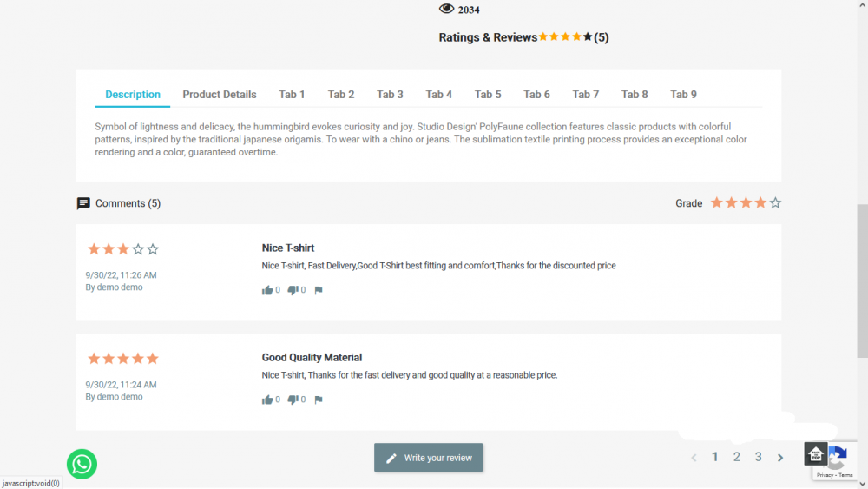Select Tab 7
This screenshot has width=868, height=489.
click(x=586, y=94)
